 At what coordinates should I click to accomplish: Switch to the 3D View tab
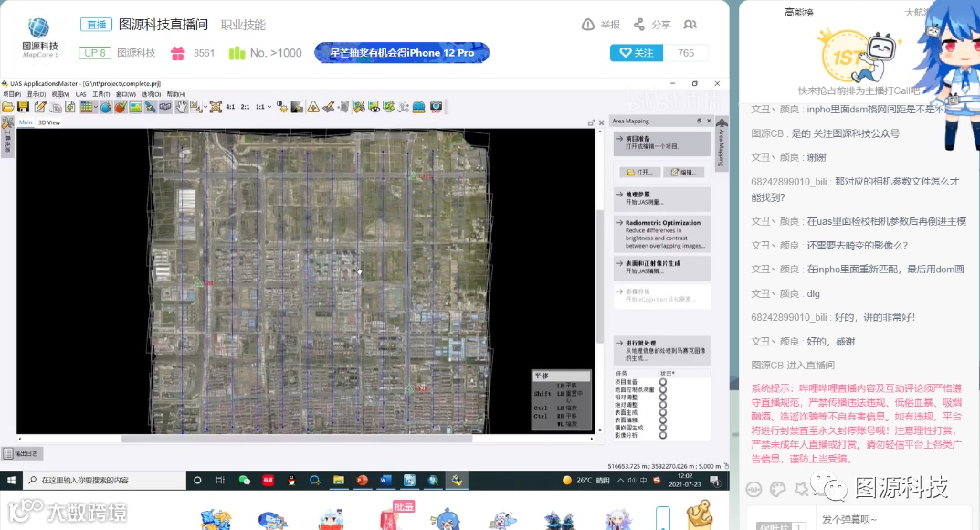tap(49, 122)
